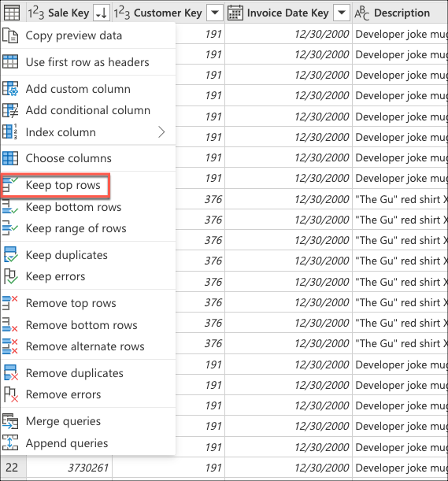
Task: Click the number type icon of Customer Key
Action: pos(122,13)
